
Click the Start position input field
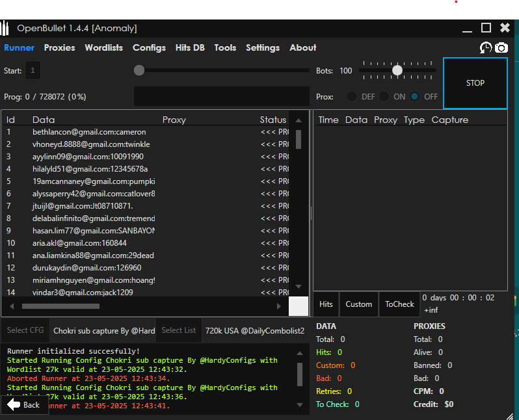point(33,70)
